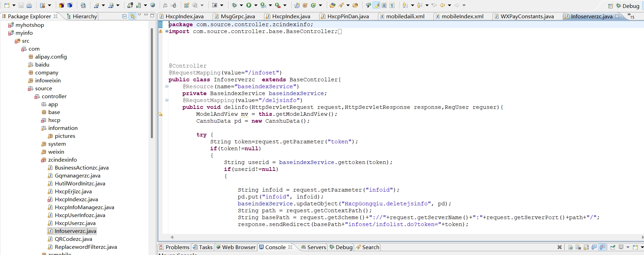The height and width of the screenshot is (255, 644).
Task: Click the New file toolbar icon
Action: coord(7,5)
